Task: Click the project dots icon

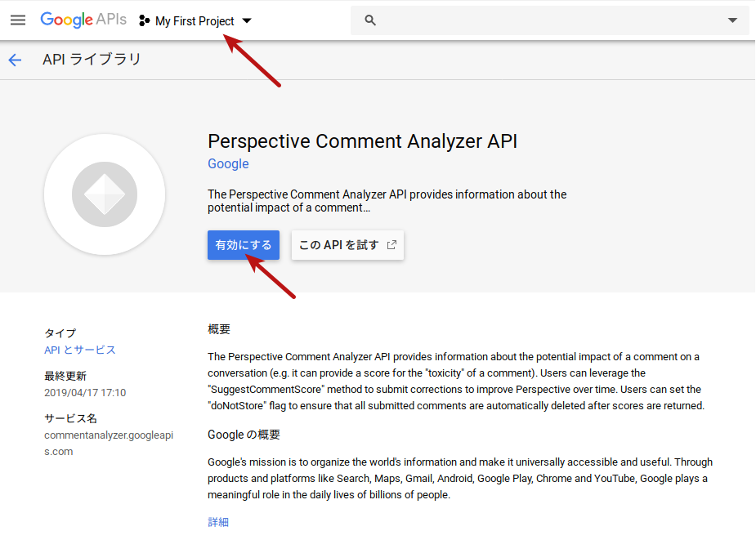Action: click(x=145, y=21)
